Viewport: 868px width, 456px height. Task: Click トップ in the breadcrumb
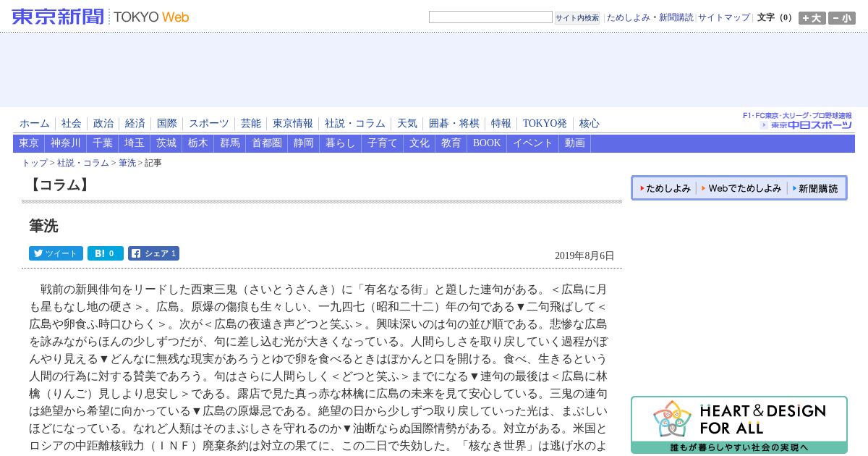[35, 163]
